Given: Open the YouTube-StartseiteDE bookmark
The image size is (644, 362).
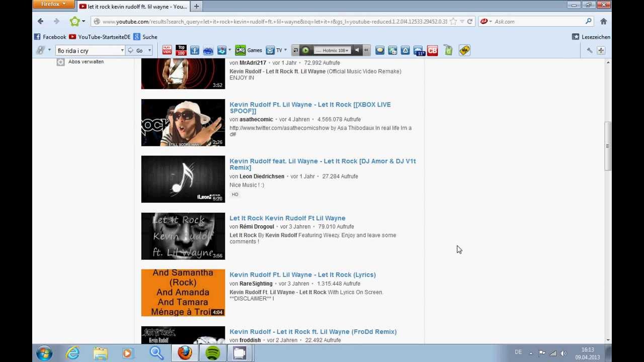Looking at the screenshot, I should (100, 37).
